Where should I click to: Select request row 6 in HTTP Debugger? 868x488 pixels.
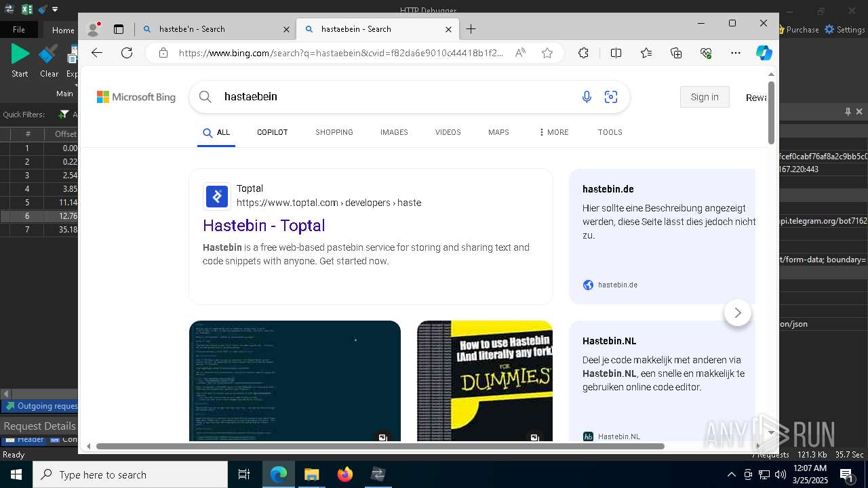[39, 216]
